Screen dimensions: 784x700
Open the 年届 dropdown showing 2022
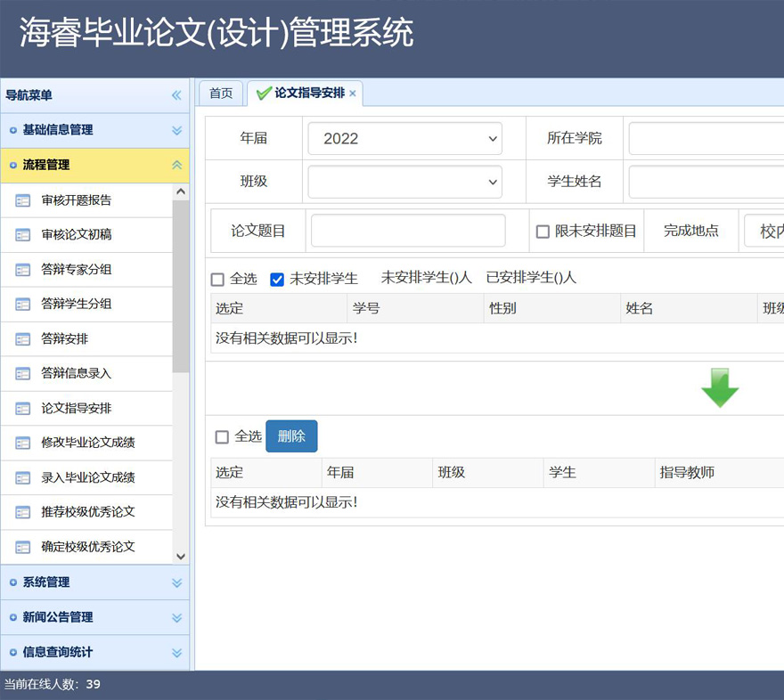pyautogui.click(x=405, y=139)
